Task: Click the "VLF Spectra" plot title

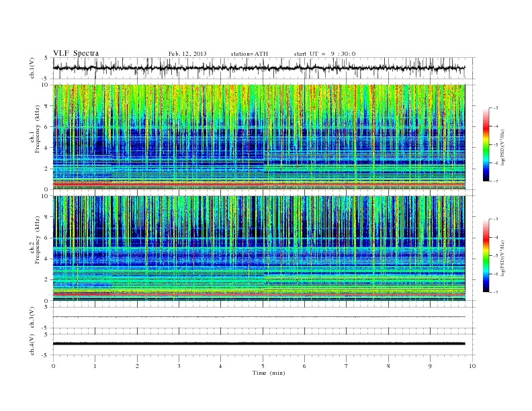Action: tap(76, 53)
